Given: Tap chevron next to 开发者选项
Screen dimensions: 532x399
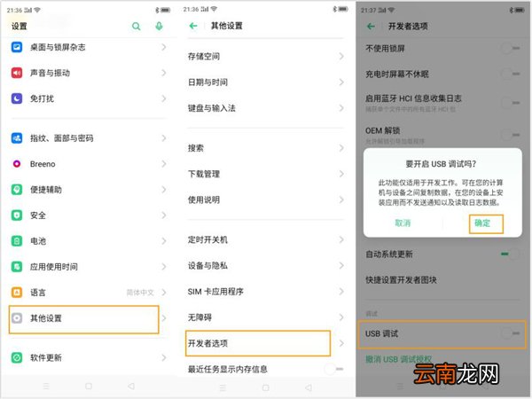Looking at the screenshot, I should click(341, 343).
